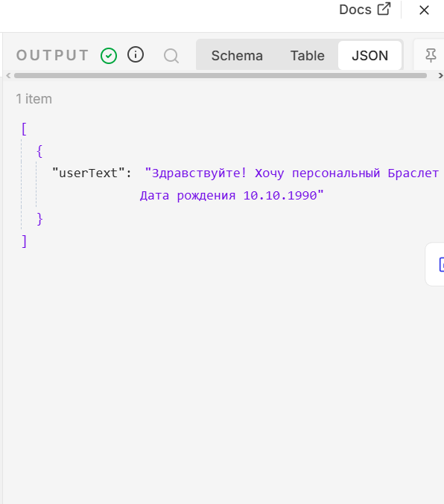Pin the output data with pin icon

pyautogui.click(x=431, y=55)
